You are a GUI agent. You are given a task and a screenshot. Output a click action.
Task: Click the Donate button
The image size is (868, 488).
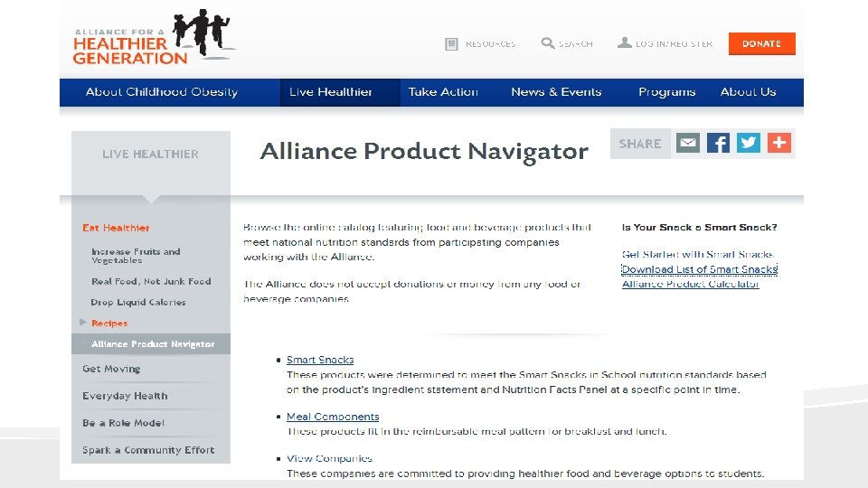point(761,43)
